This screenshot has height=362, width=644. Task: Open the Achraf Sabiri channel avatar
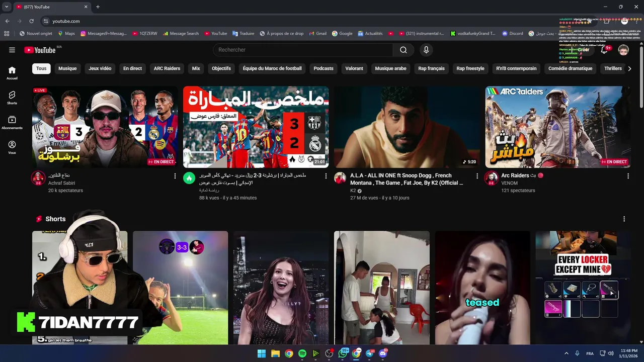pos(38,178)
